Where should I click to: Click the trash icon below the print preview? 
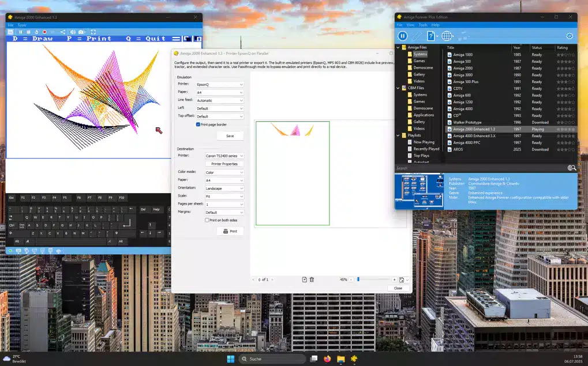pyautogui.click(x=312, y=280)
